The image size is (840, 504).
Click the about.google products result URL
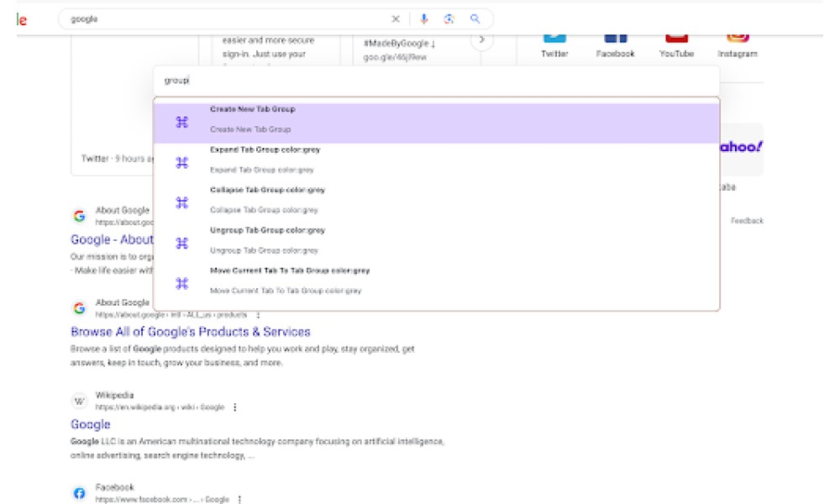click(x=171, y=315)
